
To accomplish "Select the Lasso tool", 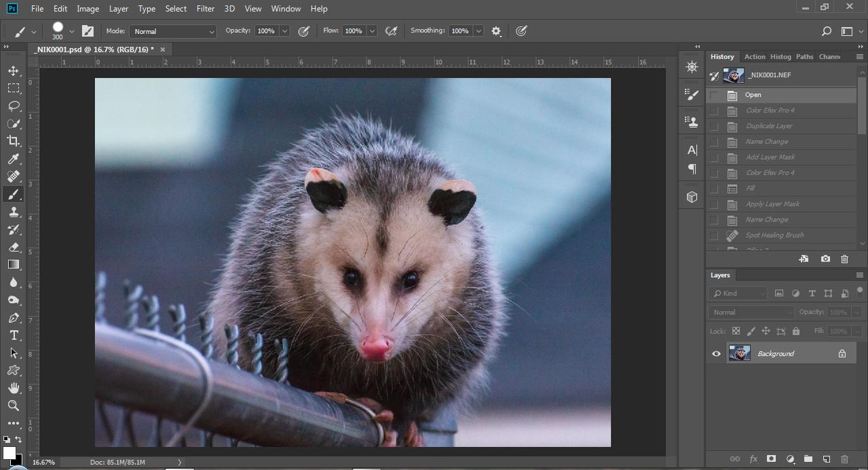I will tap(14, 106).
